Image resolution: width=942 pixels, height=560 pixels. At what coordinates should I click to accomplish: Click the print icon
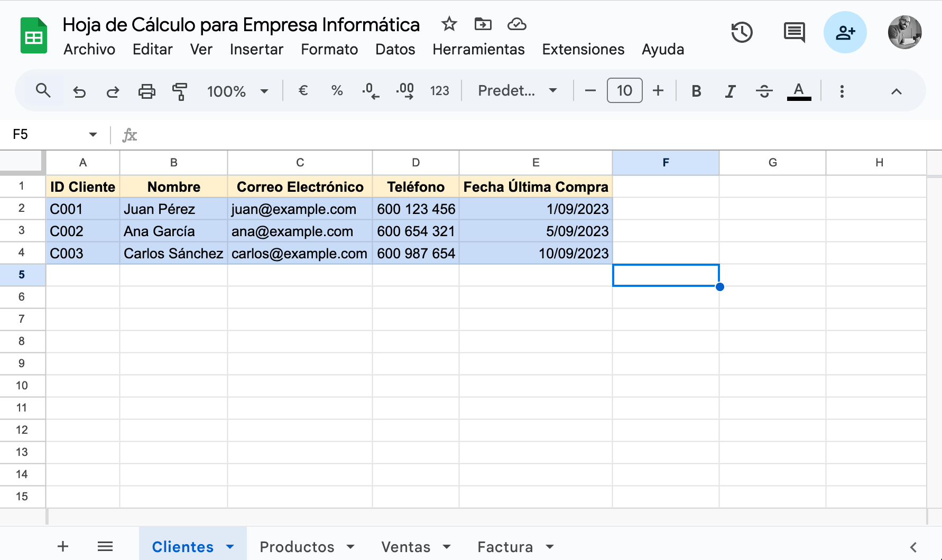146,91
